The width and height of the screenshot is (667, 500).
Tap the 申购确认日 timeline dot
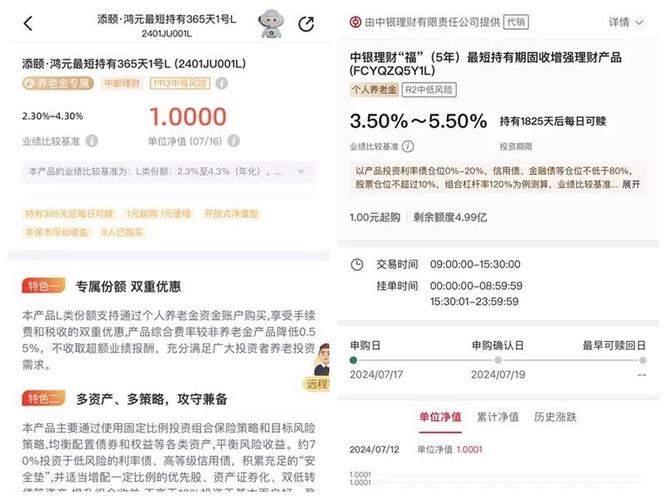(x=498, y=360)
